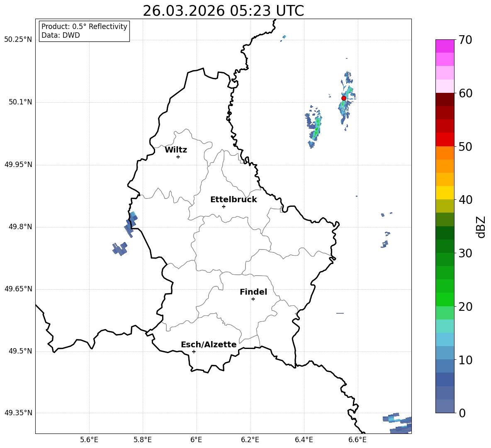Click the Ettelbruck station cross marker
491x448 pixels.
coord(224,206)
